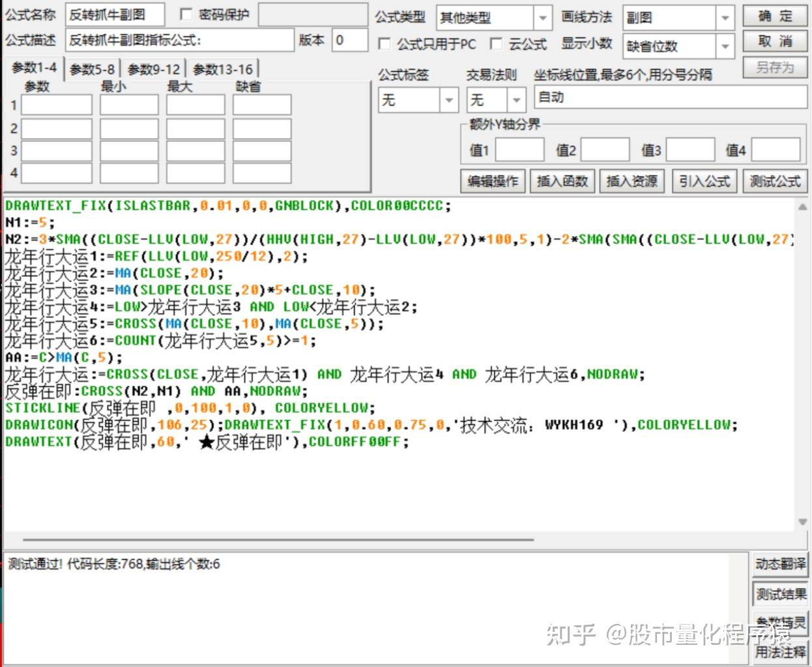Open the 公式类型 dropdown
Viewport: 812px width, 667px height.
pos(494,18)
